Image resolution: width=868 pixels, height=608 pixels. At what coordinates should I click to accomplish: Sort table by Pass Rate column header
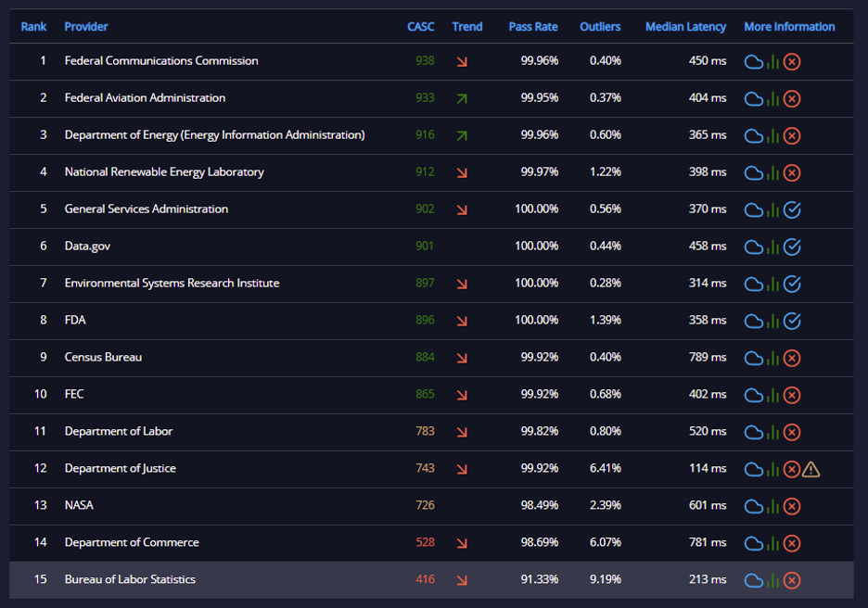(x=533, y=27)
